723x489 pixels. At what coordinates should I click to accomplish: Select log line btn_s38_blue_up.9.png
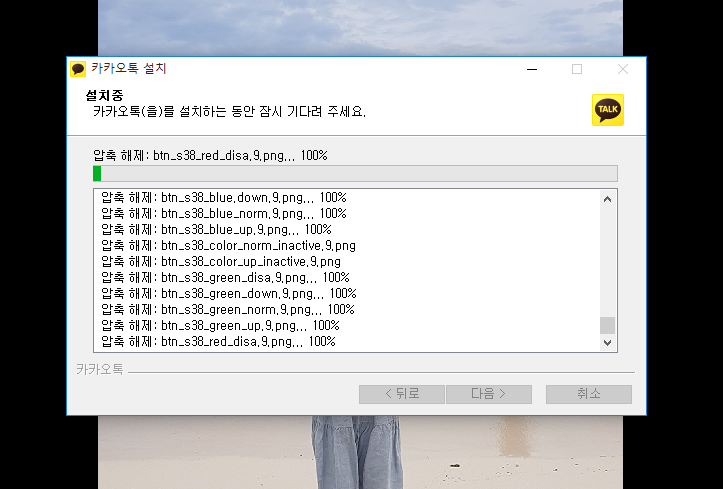[216, 230]
